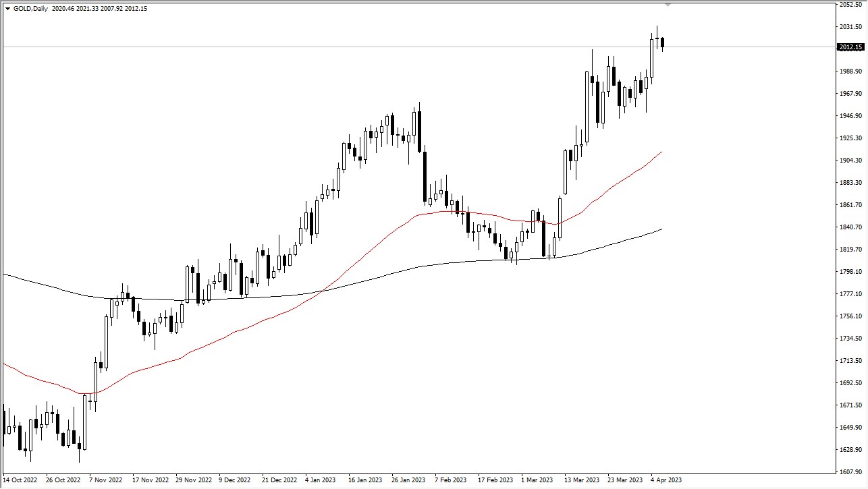Click the gray chart shift triangle marker

click(x=668, y=5)
